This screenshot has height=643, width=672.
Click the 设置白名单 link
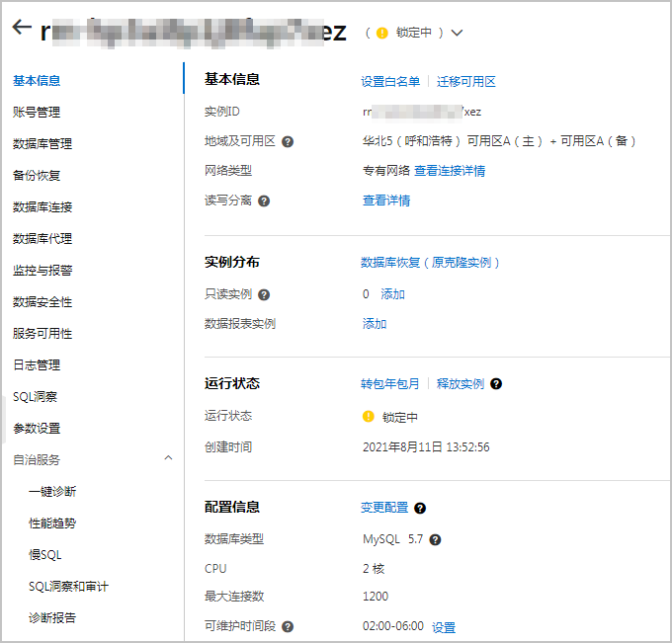390,82
